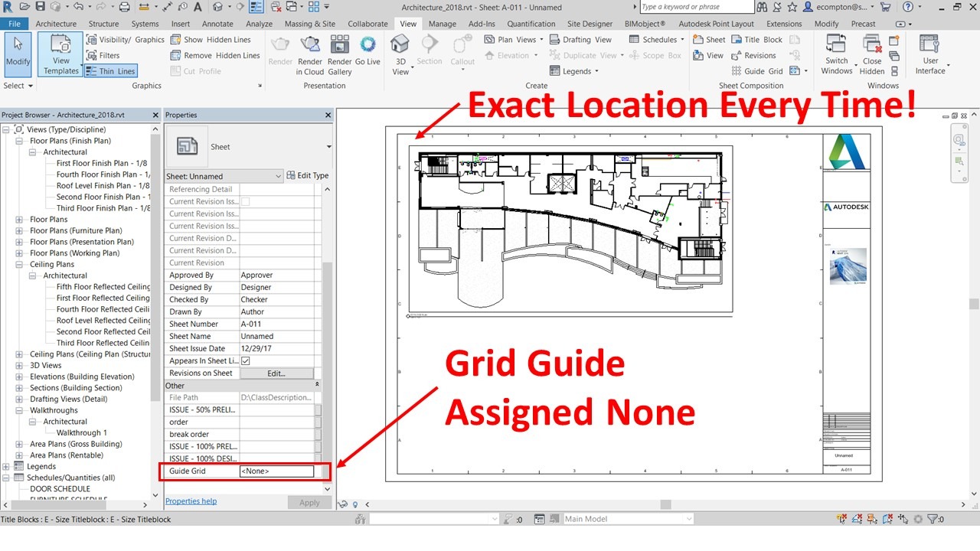Select First Floor Finish Plan view
Image resolution: width=980 pixels, height=551 pixels.
coord(103,163)
